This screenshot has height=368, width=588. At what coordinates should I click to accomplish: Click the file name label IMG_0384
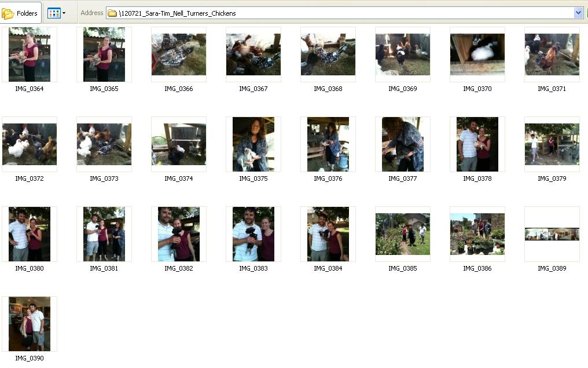point(328,268)
